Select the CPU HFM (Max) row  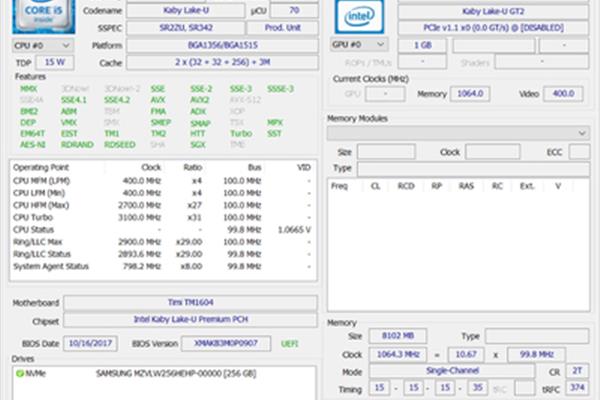click(x=163, y=205)
